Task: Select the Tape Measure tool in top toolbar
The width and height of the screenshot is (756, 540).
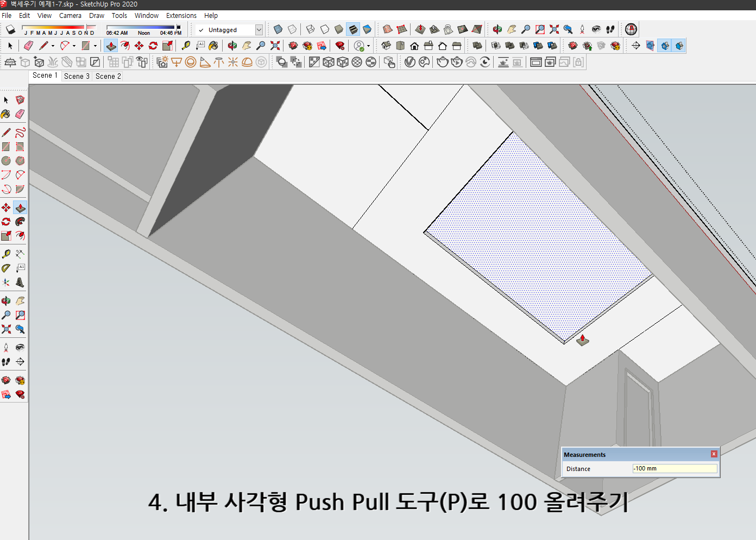Action: coord(186,46)
